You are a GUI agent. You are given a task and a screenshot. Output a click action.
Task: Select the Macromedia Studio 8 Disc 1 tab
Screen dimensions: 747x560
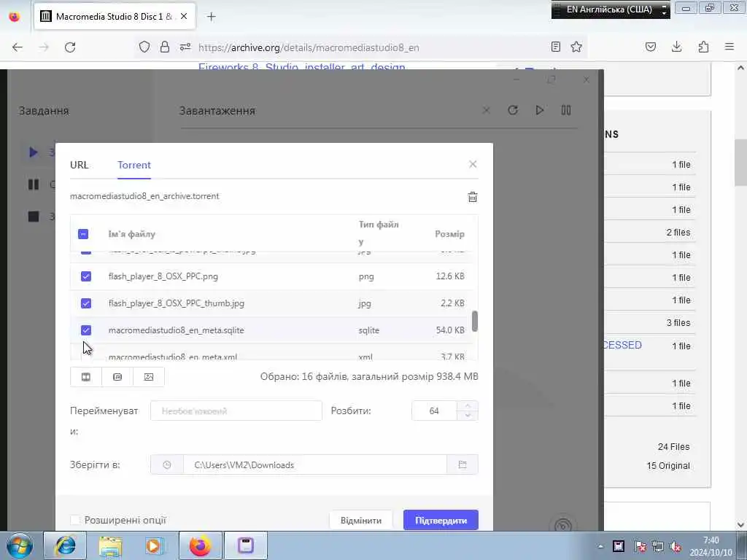click(x=115, y=17)
